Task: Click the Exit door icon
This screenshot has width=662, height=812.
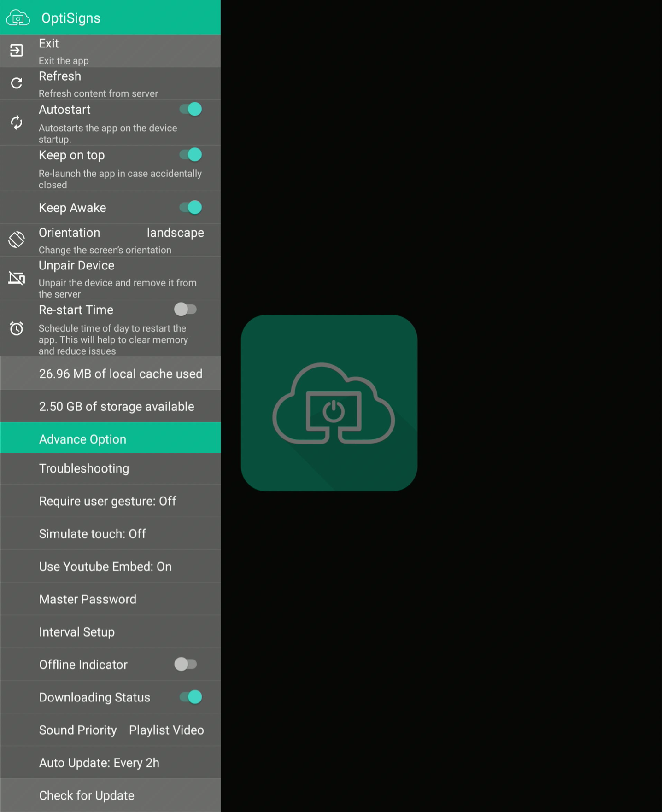Action: click(17, 50)
